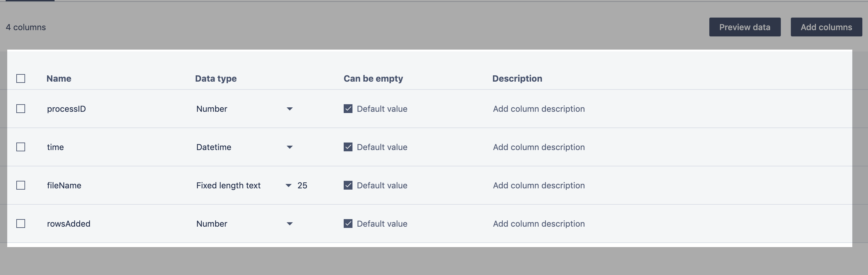
Task: Untick Can be empty for fileName
Action: tap(348, 185)
